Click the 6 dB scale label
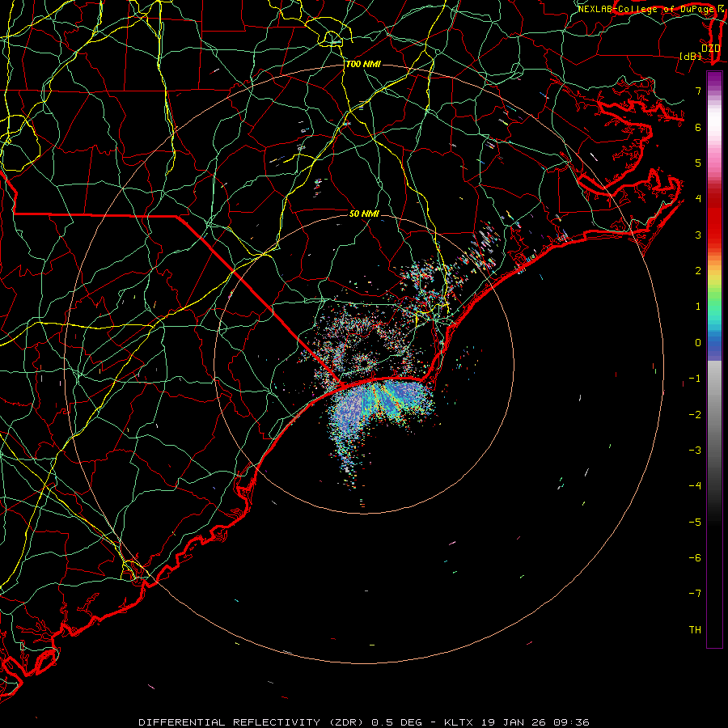 pyautogui.click(x=698, y=127)
